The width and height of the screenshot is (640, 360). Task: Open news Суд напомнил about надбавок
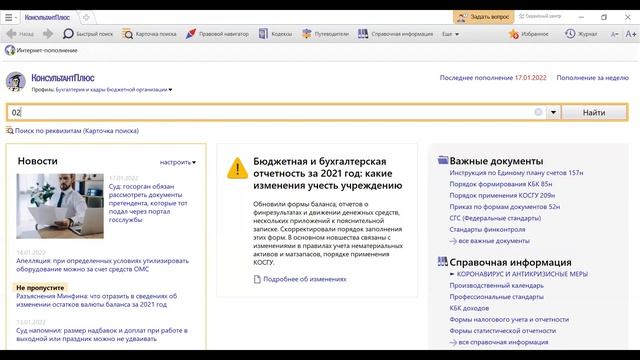102,334
